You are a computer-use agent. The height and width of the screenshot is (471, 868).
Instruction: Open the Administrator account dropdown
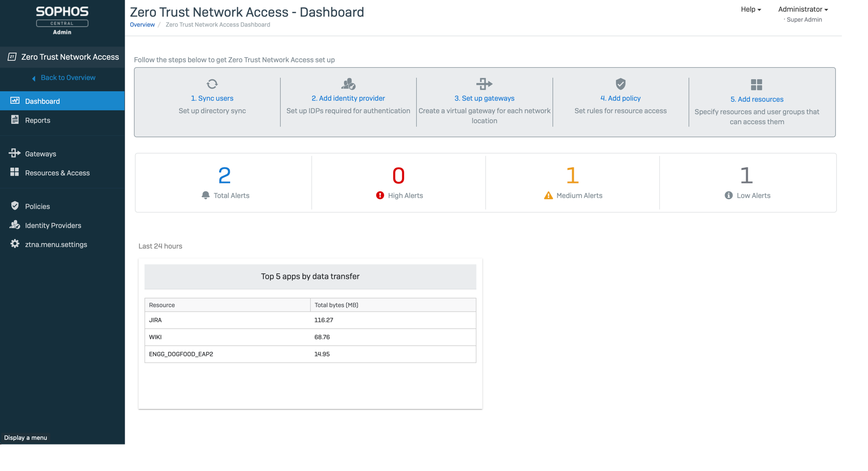coord(802,9)
